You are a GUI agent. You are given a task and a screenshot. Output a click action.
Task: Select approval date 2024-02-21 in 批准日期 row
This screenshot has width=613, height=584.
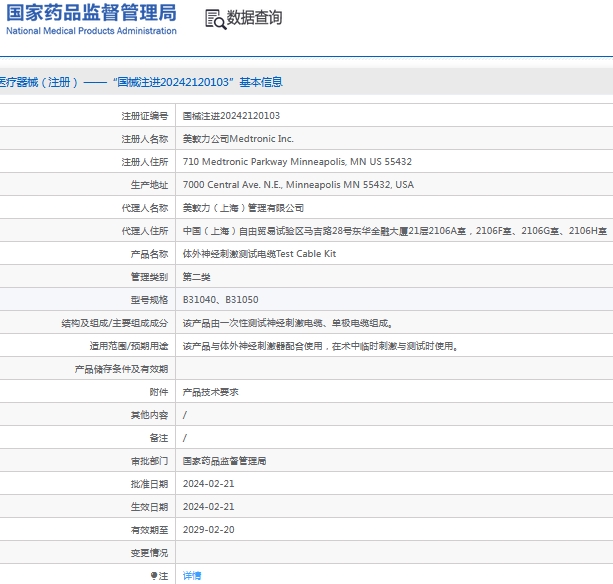click(208, 484)
